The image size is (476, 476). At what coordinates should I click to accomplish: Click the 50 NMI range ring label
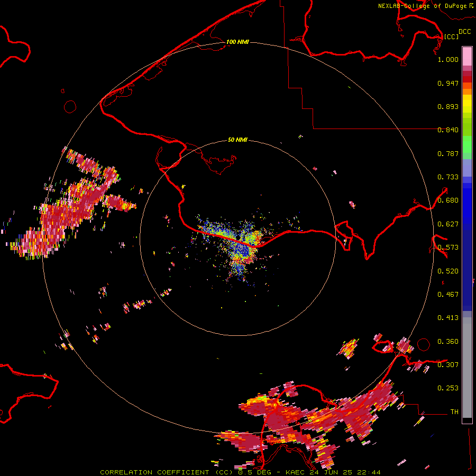coord(237,140)
